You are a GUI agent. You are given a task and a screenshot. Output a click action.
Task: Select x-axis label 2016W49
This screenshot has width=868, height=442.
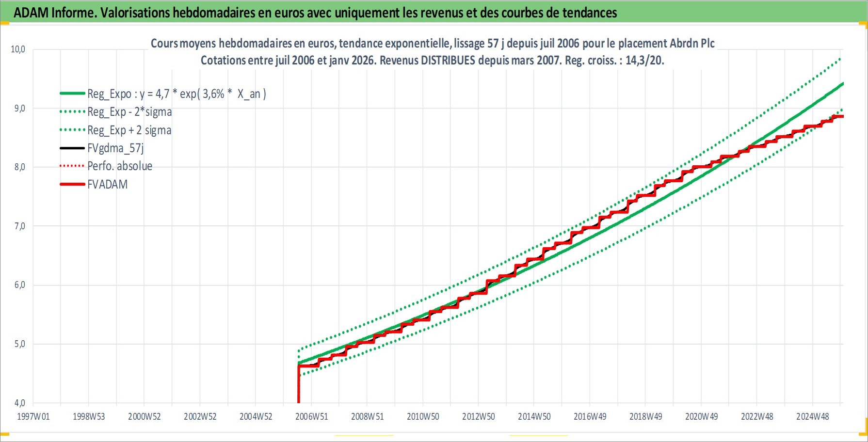590,417
